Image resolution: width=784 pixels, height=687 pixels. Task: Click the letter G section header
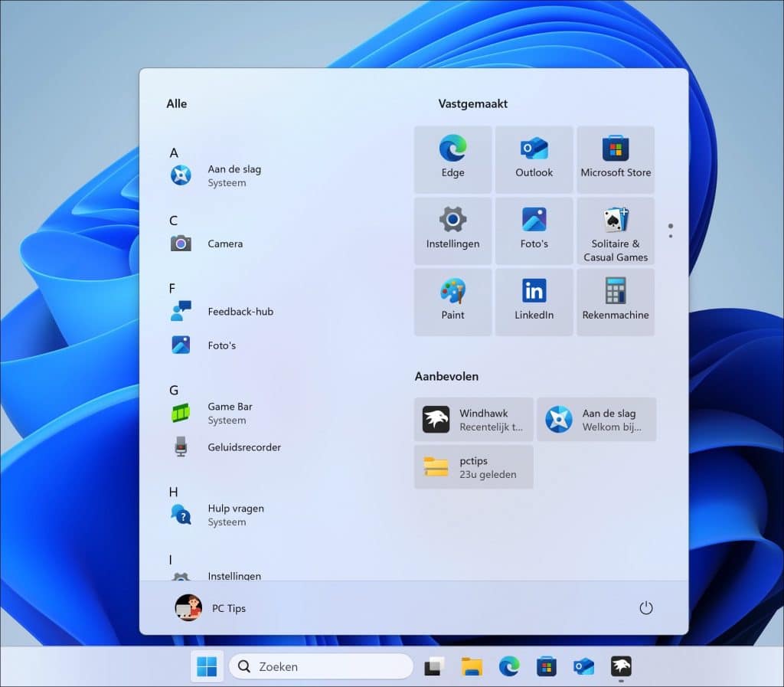[174, 391]
